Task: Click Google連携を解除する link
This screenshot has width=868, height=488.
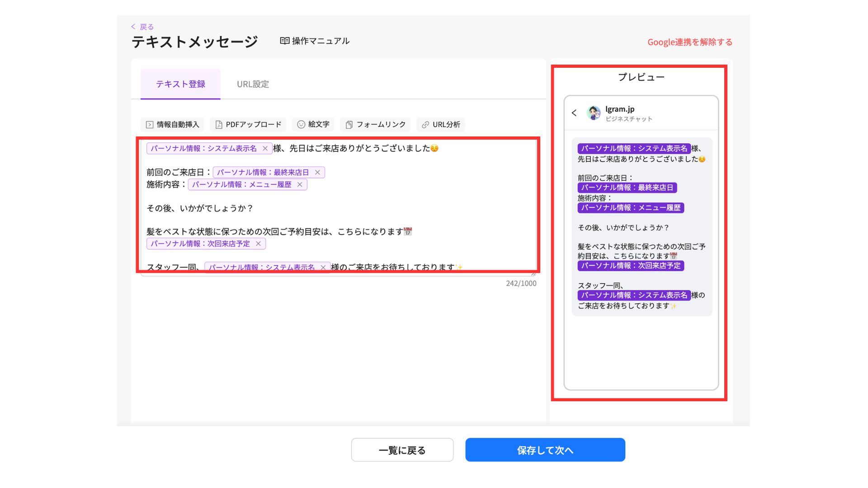Action: click(689, 42)
